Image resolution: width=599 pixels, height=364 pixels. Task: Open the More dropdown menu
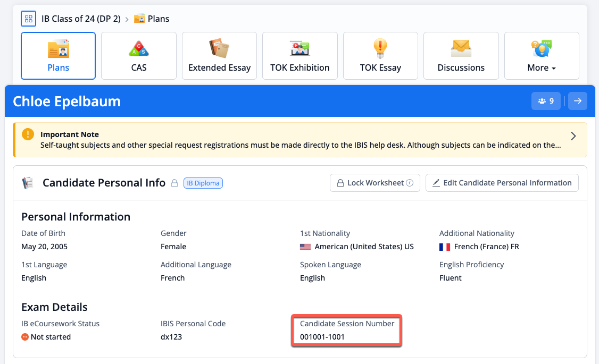[x=541, y=67]
